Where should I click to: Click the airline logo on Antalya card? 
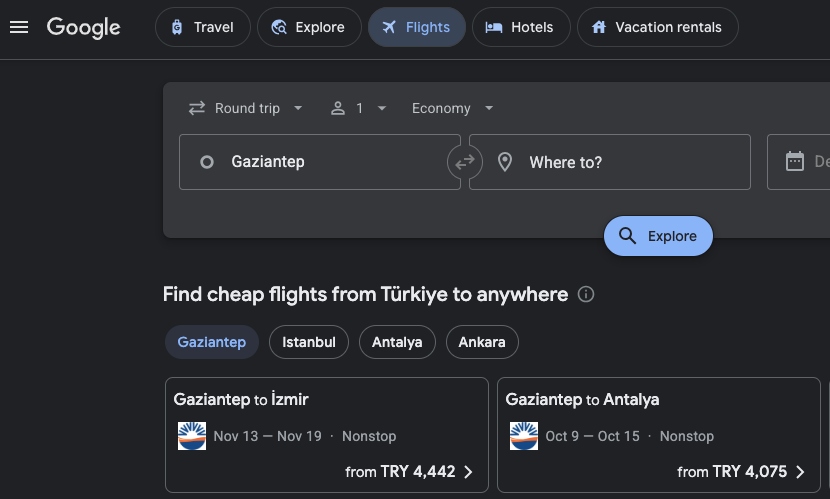[524, 436]
